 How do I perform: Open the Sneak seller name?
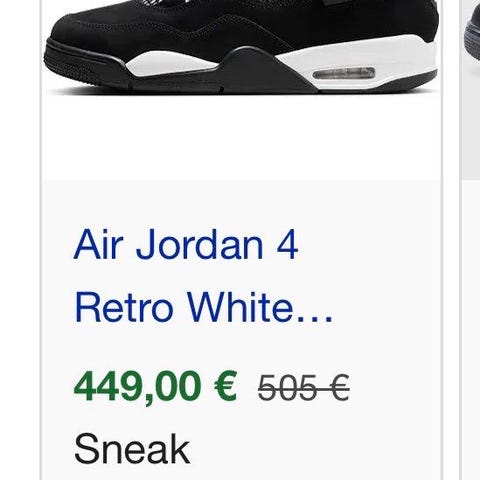pyautogui.click(x=132, y=449)
